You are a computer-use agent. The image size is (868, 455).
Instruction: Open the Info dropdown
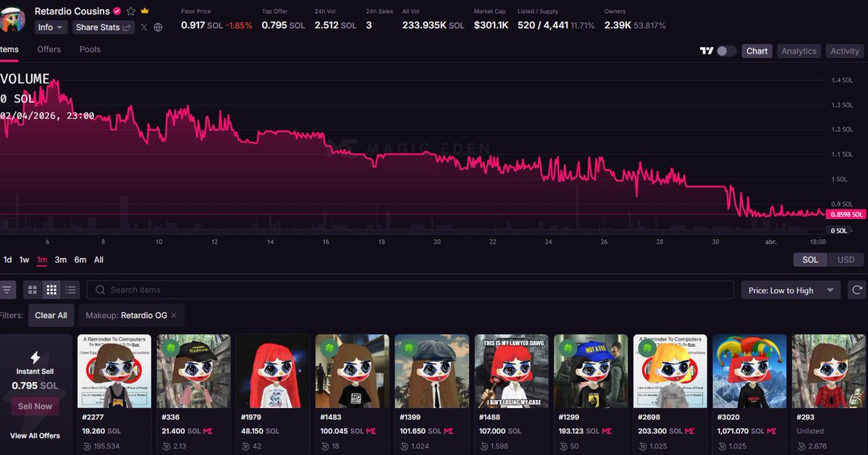coord(51,27)
